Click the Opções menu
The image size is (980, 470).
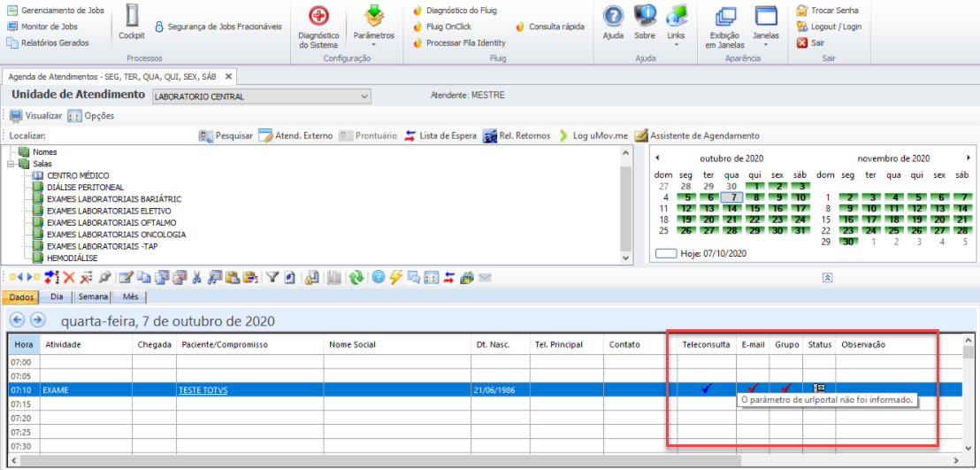click(x=91, y=117)
